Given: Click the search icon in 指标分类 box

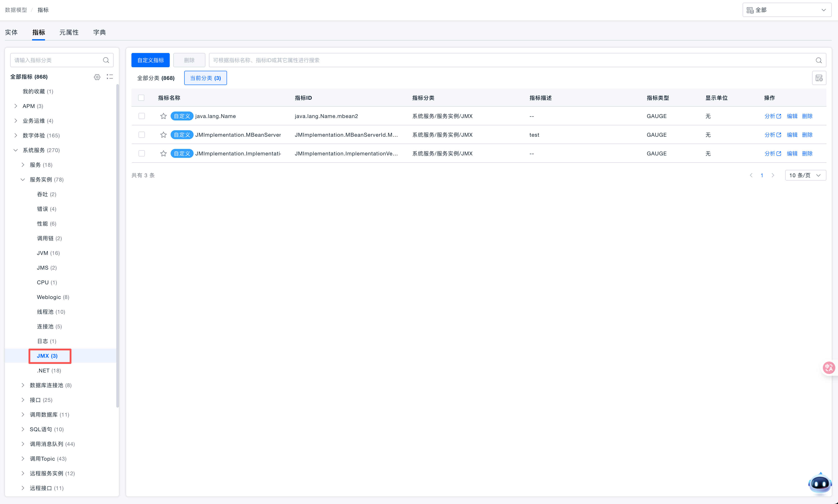Looking at the screenshot, I should click(106, 60).
